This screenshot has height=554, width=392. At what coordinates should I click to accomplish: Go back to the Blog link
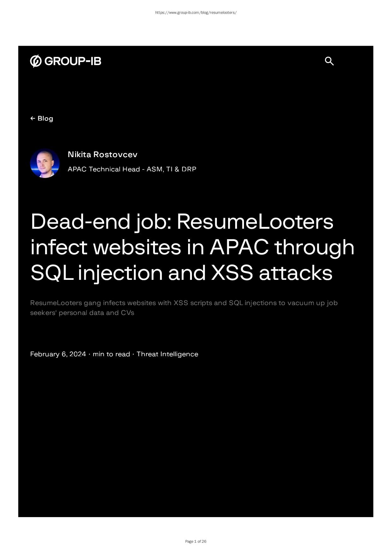45,118
